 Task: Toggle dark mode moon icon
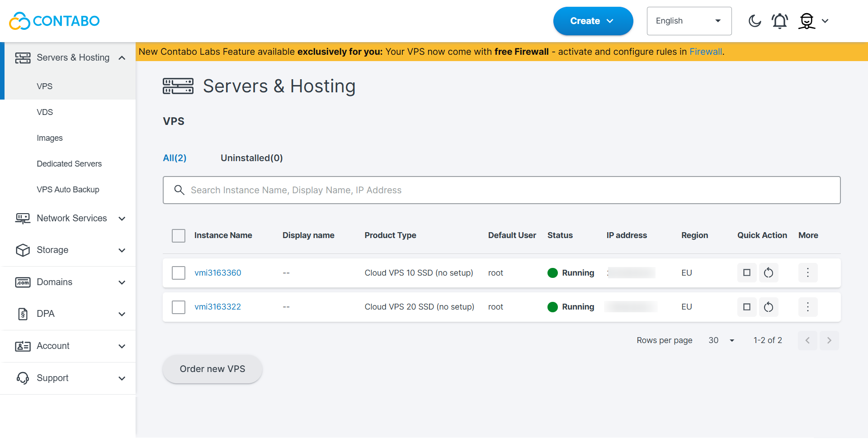coord(755,21)
